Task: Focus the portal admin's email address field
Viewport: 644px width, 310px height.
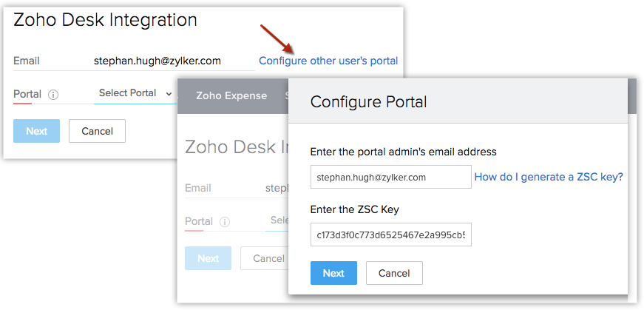Action: [x=391, y=178]
